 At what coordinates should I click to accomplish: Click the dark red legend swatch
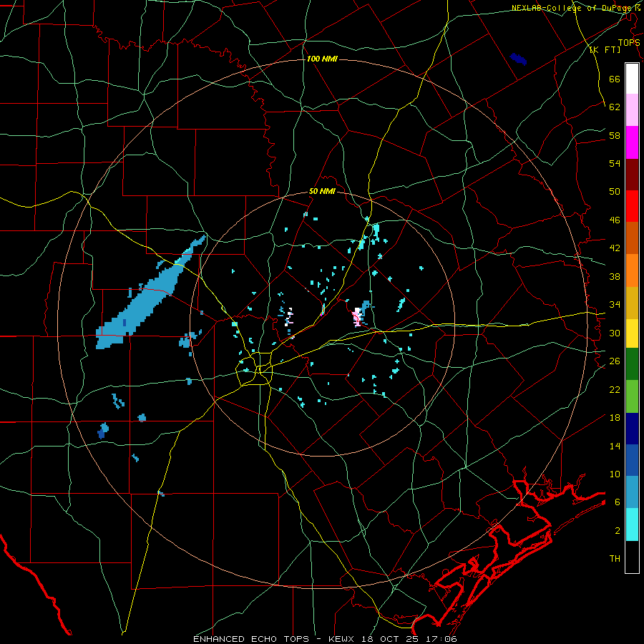[x=632, y=174]
